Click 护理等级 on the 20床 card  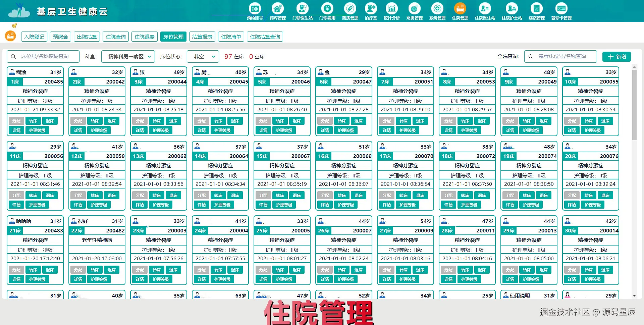point(593,205)
